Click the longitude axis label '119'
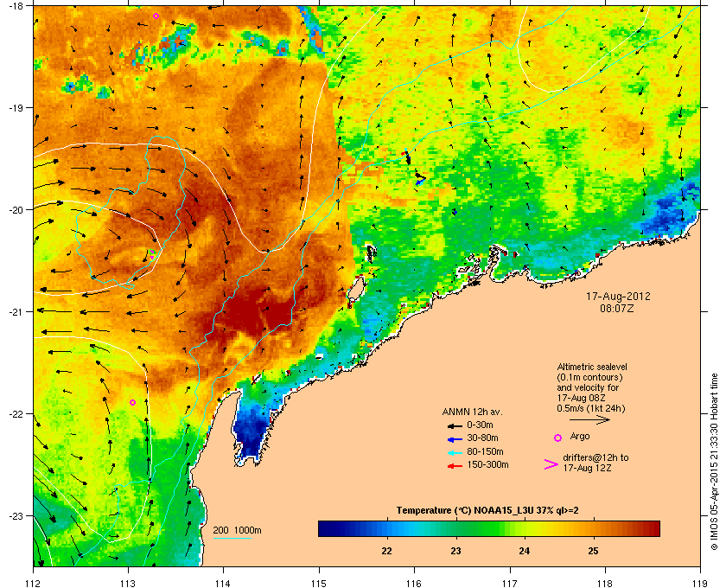Screen dimensions: 726x588 [700, 584]
